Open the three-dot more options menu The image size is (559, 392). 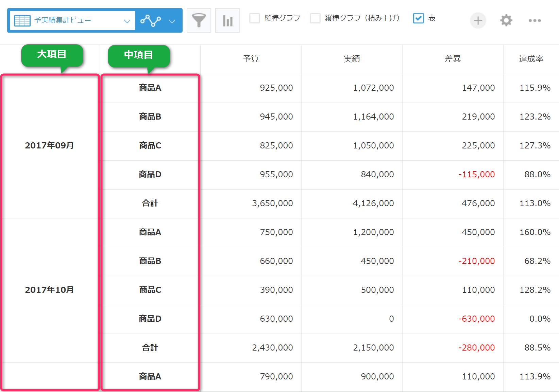[535, 20]
